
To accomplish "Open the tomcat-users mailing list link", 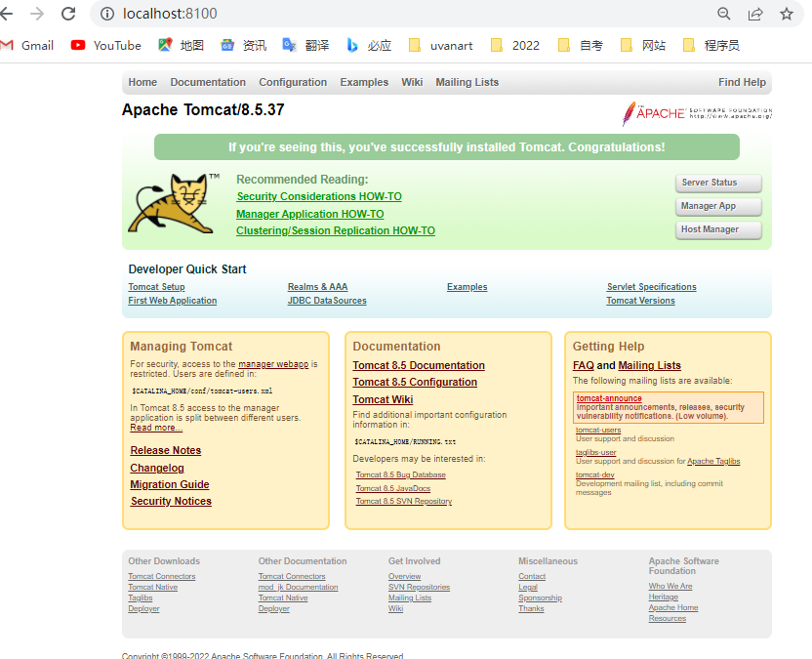I will point(598,430).
